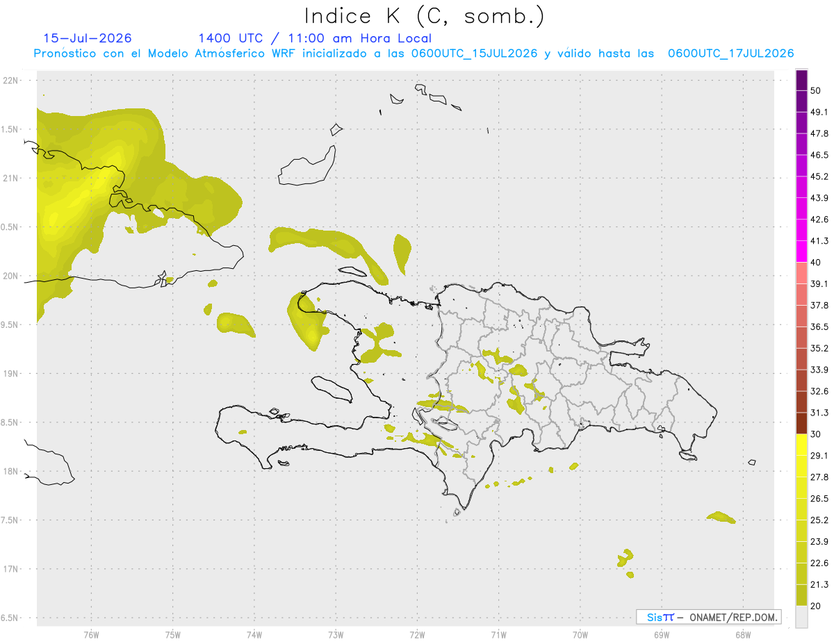
Task: Select the "21.3" colorbar label
Action: pyautogui.click(x=819, y=585)
